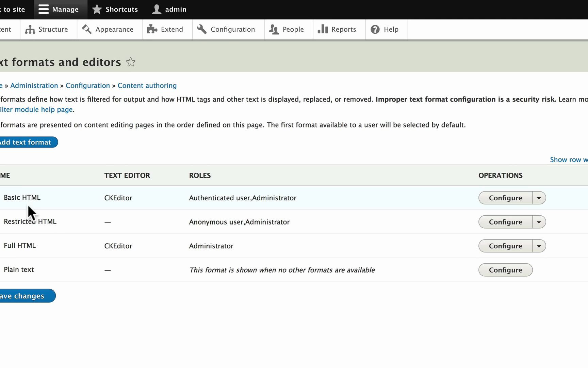
Task: Click the ROLES column header
Action: 200,175
